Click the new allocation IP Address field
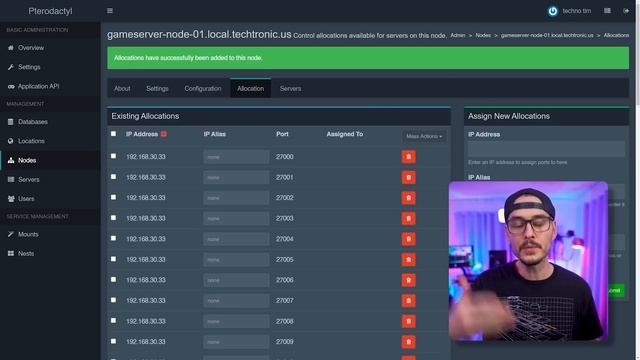The height and width of the screenshot is (360, 640). pyautogui.click(x=546, y=149)
